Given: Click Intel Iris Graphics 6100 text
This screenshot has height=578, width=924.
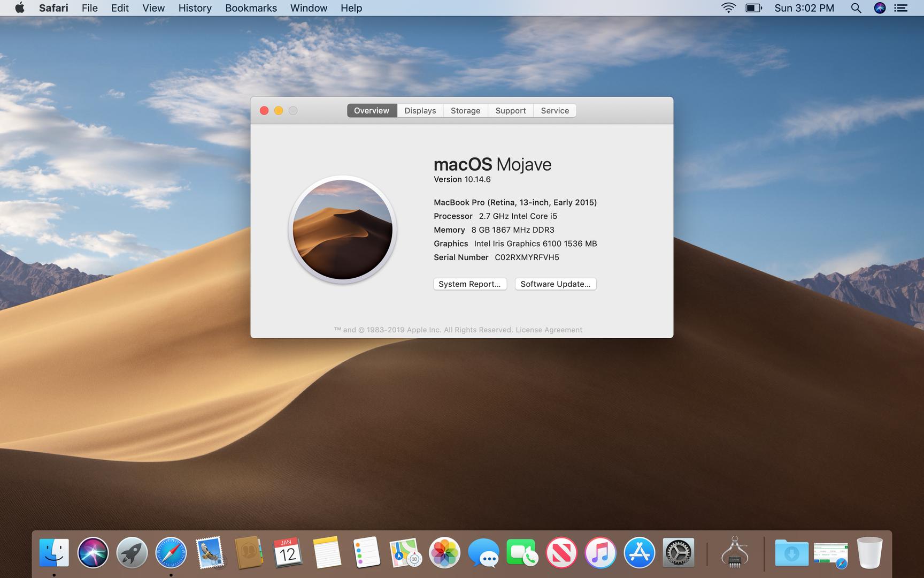Looking at the screenshot, I should pyautogui.click(x=535, y=244).
